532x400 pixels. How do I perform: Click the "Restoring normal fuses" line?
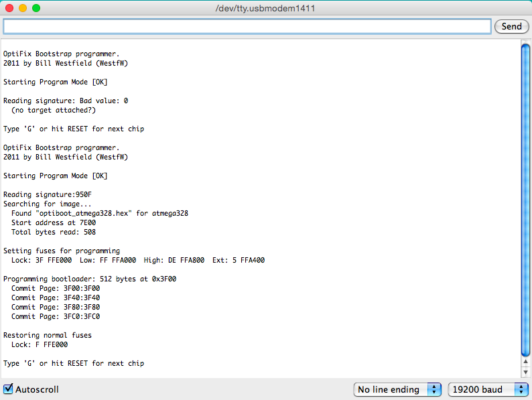coord(48,335)
